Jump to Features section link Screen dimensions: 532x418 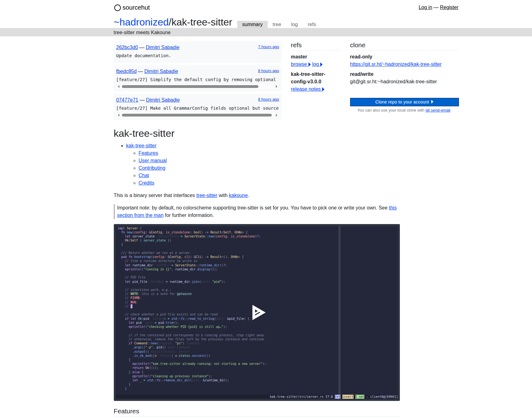point(148,153)
